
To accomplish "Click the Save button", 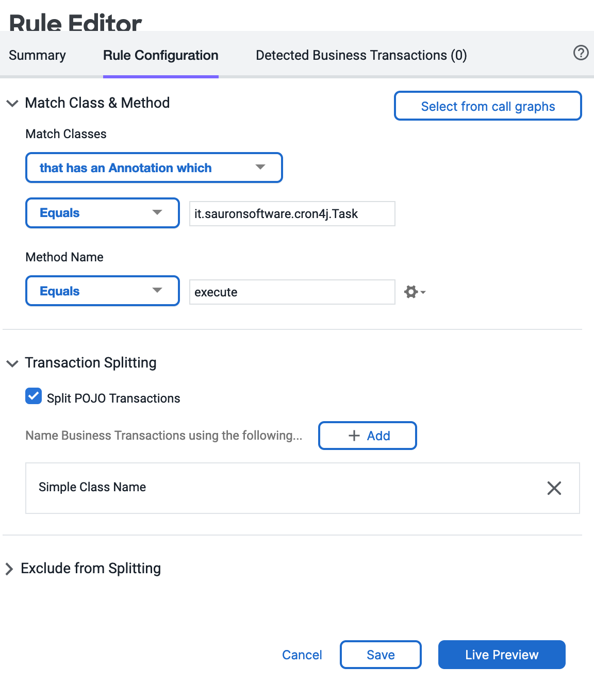I will (x=381, y=655).
